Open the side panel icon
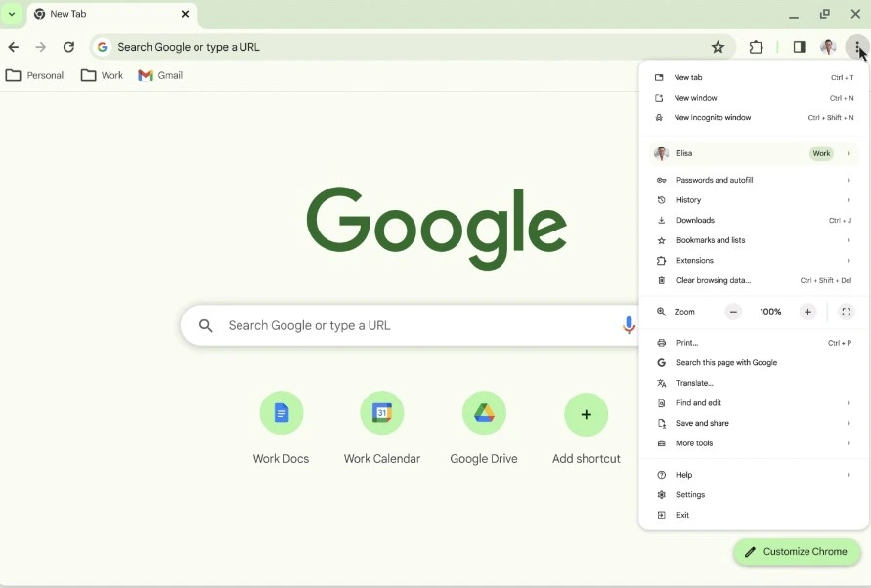Viewport: 871px width, 588px height. point(799,47)
